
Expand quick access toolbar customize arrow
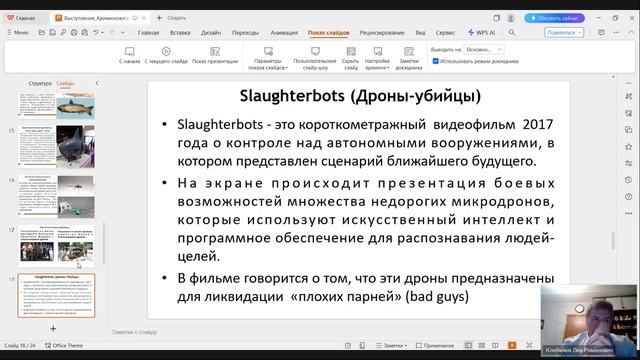tap(122, 32)
